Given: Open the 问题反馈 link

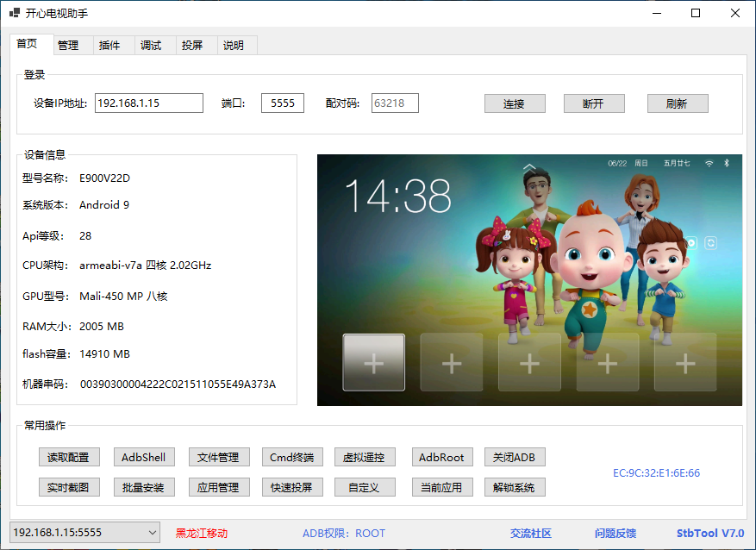Looking at the screenshot, I should [x=615, y=533].
